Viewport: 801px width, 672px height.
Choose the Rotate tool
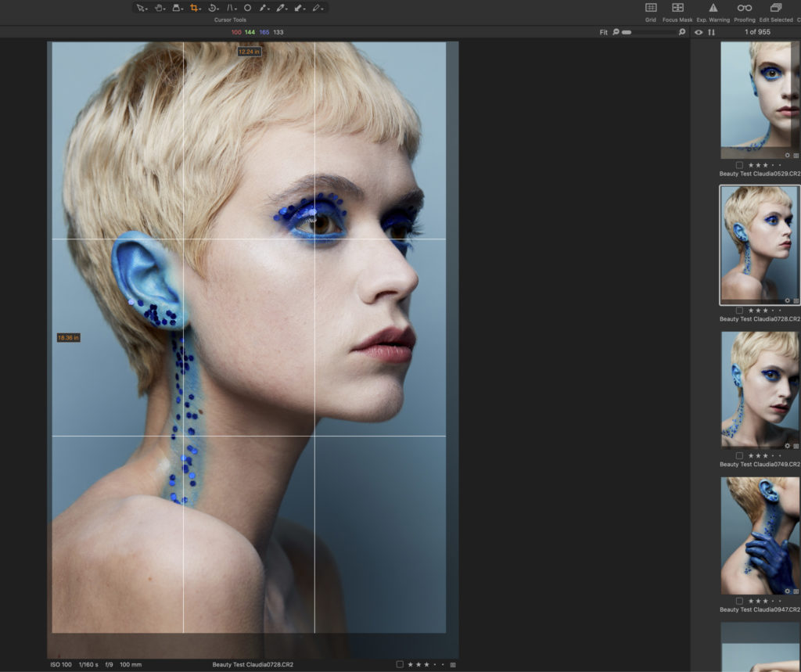[213, 8]
